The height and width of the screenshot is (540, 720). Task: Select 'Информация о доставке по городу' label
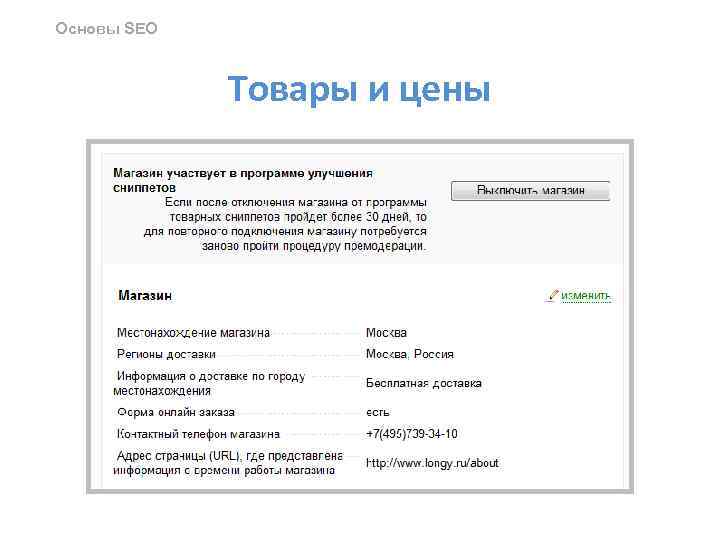pos(209,383)
